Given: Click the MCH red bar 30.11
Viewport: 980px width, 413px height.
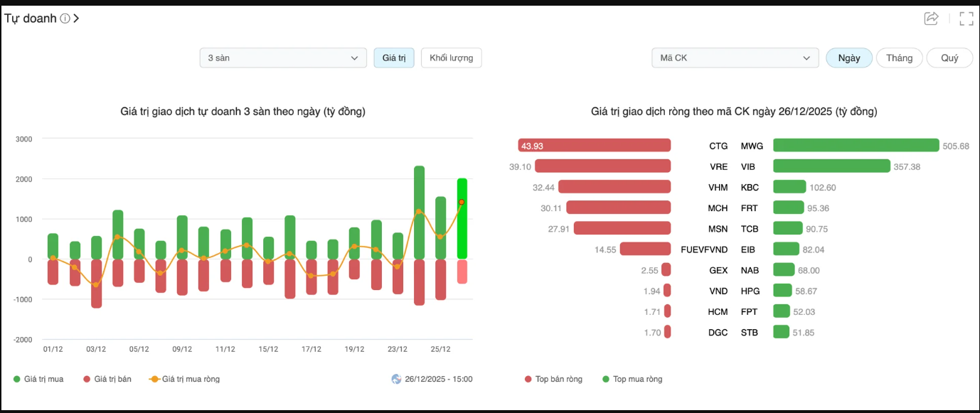Looking at the screenshot, I should [x=619, y=208].
